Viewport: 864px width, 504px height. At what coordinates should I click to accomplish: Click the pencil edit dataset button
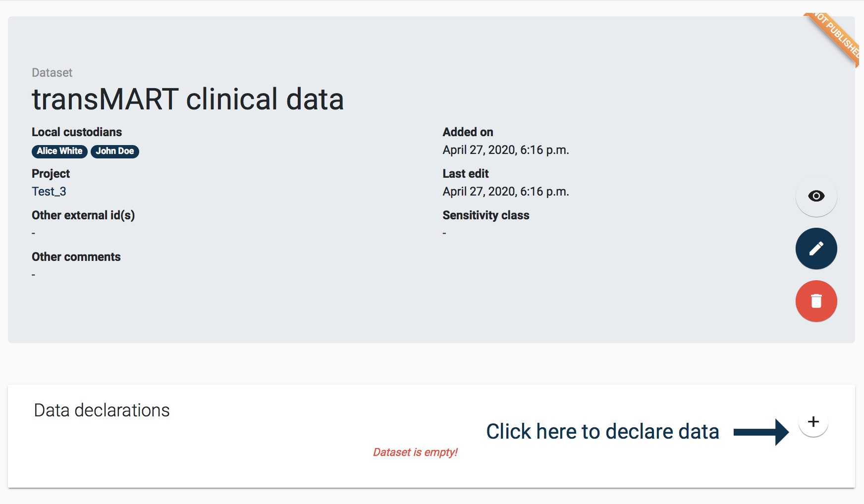pyautogui.click(x=816, y=249)
